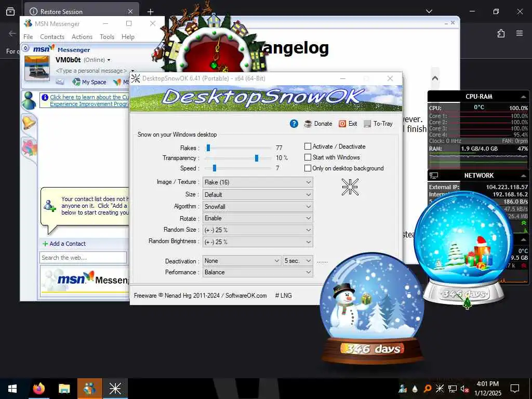This screenshot has height=399, width=532.
Task: Adjust the Flakes slider handle
Action: [208, 148]
